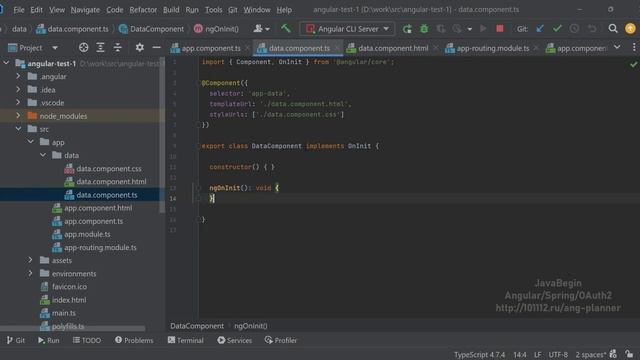Expand the environments folder
Image resolution: width=640 pixels, height=360 pixels.
(x=31, y=273)
